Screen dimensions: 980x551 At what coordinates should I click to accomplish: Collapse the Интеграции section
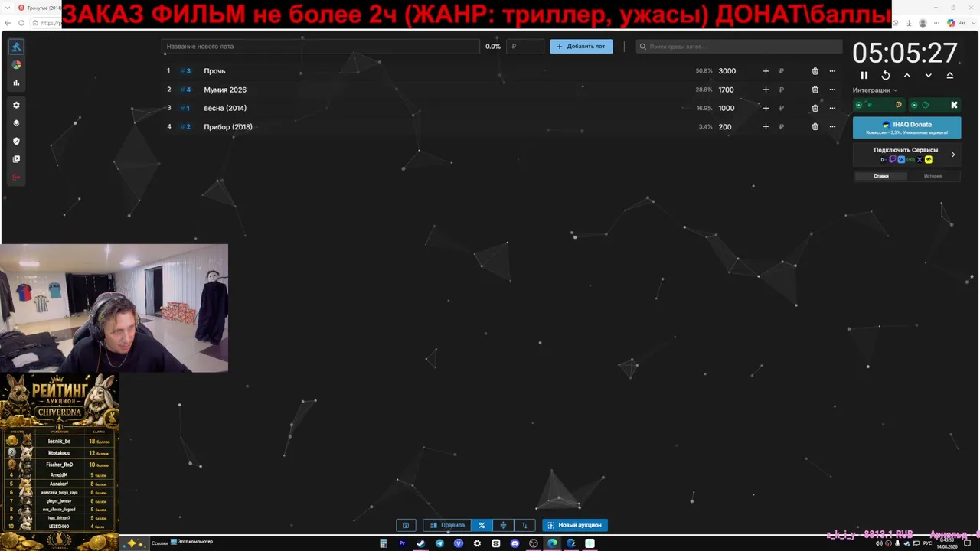pyautogui.click(x=875, y=90)
